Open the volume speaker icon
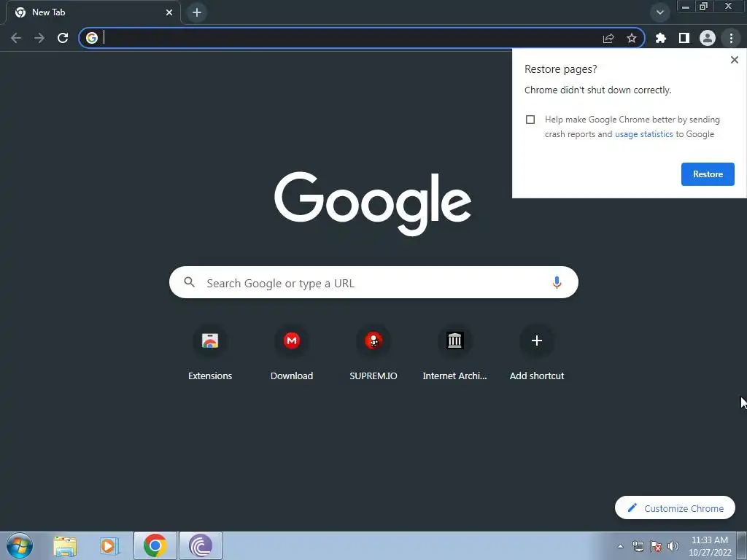 coord(673,547)
